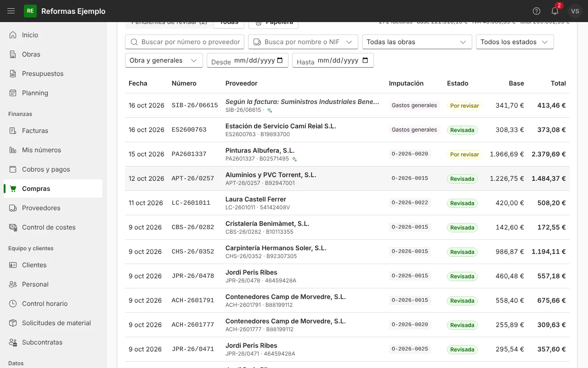Go to Facturas section
The image size is (588, 368).
53,131
